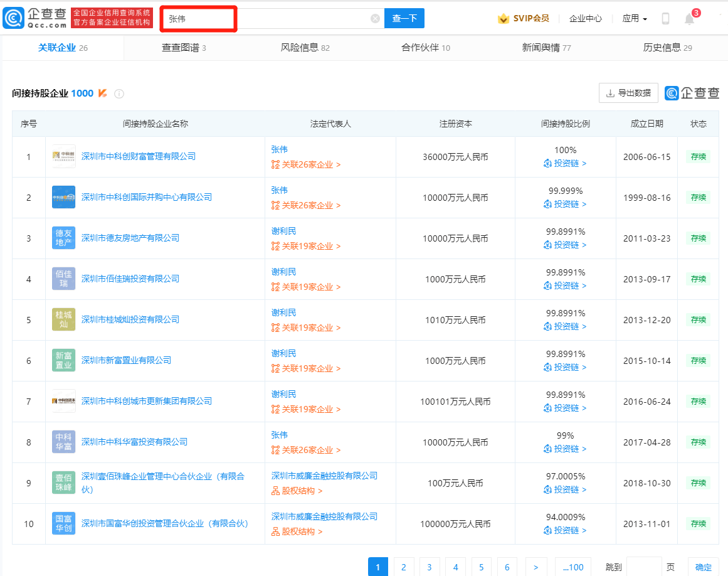Go to page 5
The width and height of the screenshot is (728, 576).
tap(482, 567)
